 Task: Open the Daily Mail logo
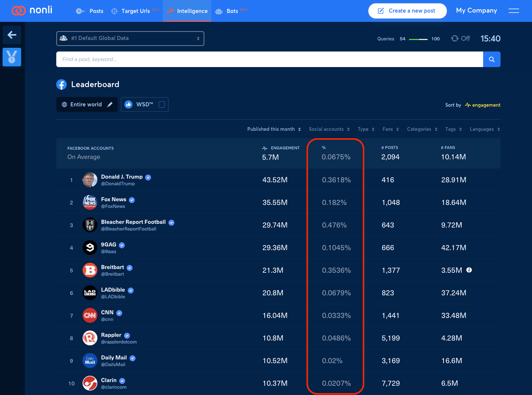tap(90, 361)
